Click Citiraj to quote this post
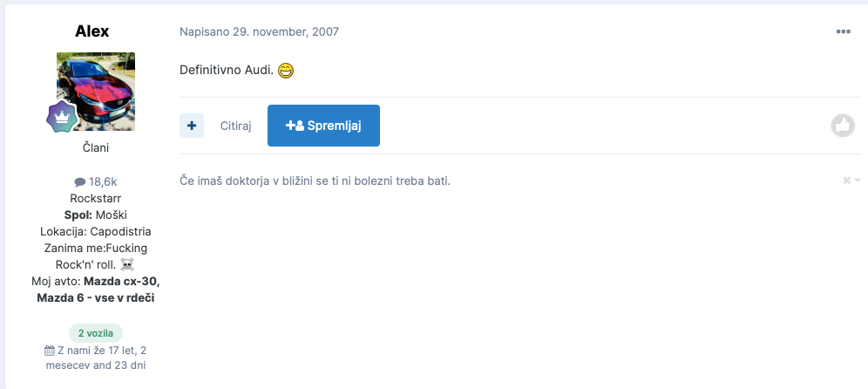The image size is (868, 389). 236,126
